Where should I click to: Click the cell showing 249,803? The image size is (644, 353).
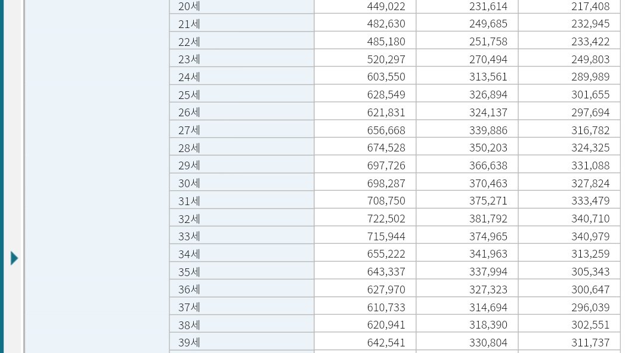click(x=590, y=59)
